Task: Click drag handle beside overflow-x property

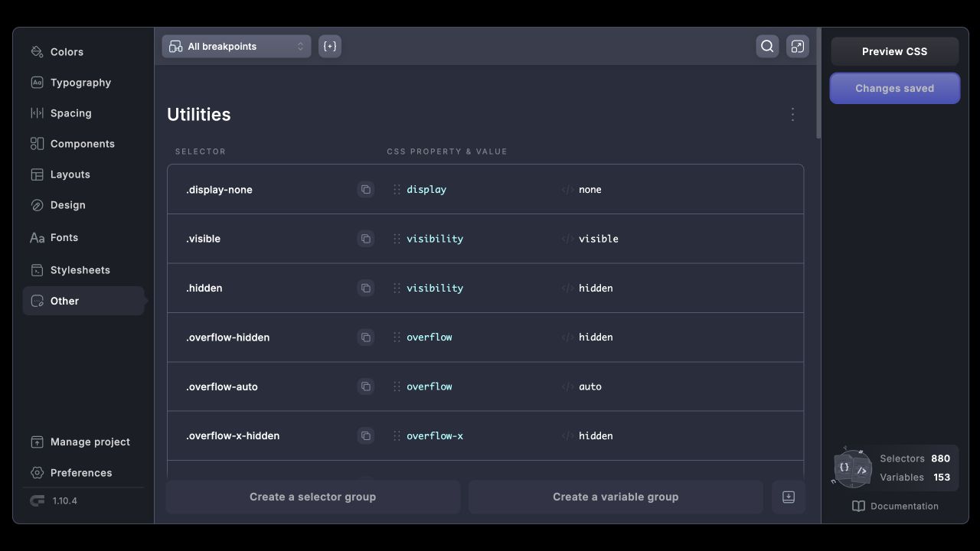Action: coord(397,435)
